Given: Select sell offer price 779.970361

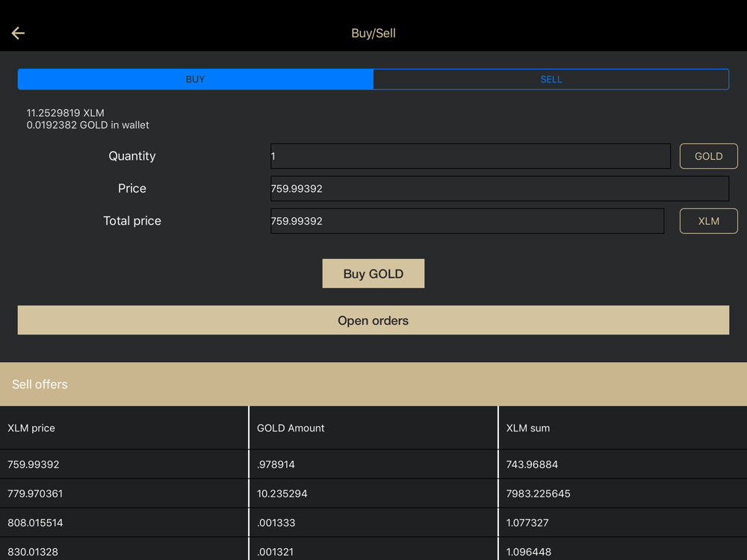Looking at the screenshot, I should (x=35, y=494).
